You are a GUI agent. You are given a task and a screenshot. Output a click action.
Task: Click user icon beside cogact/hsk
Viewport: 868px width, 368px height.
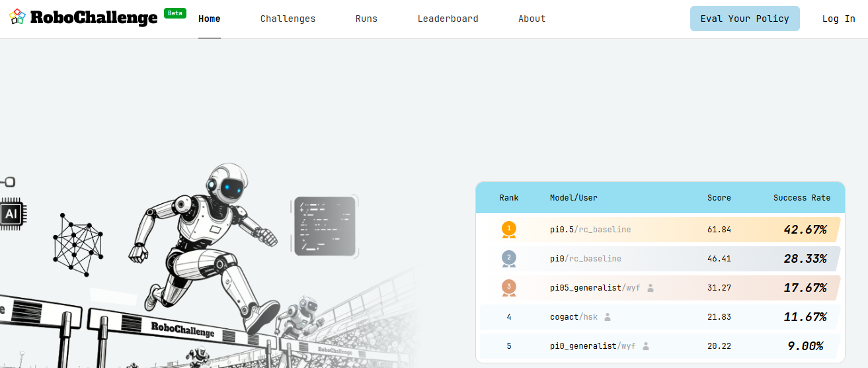608,317
